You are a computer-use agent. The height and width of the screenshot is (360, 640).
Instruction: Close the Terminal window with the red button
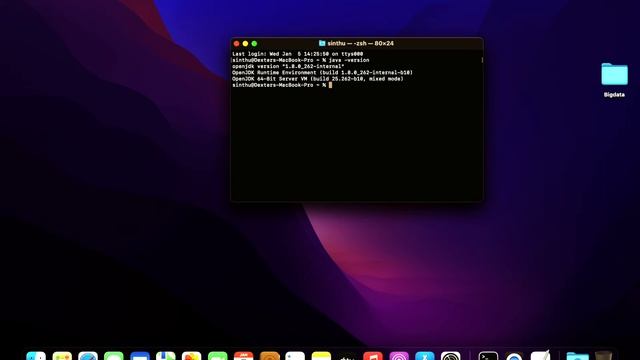click(236, 44)
